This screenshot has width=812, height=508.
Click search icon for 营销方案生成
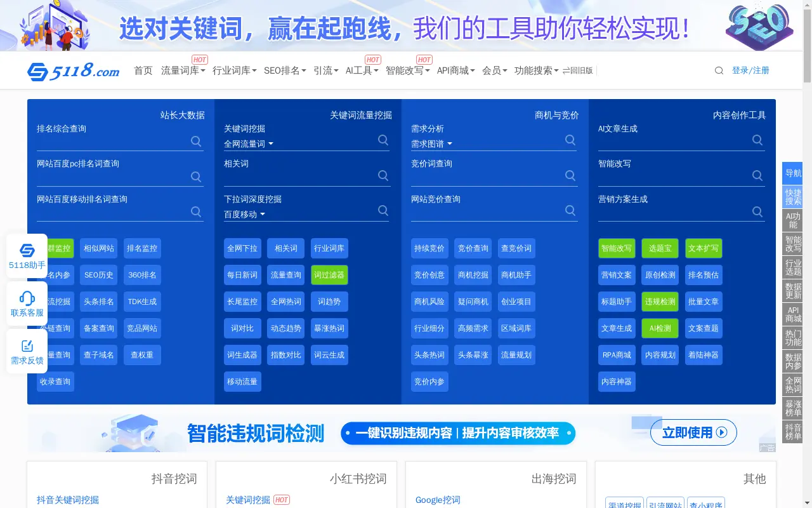click(757, 211)
